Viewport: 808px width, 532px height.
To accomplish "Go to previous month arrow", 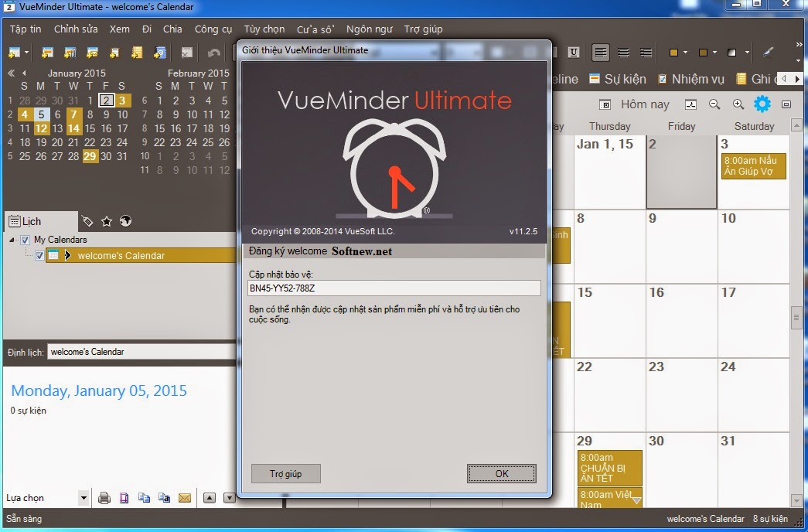I will tap(24, 73).
